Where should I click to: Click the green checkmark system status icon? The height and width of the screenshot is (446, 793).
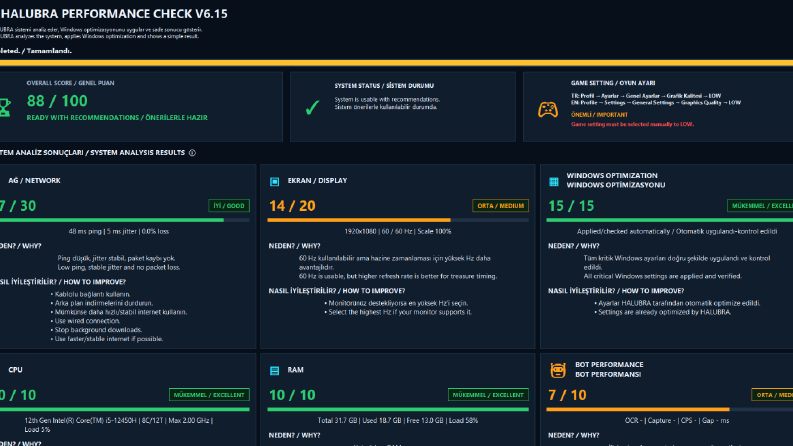312,107
